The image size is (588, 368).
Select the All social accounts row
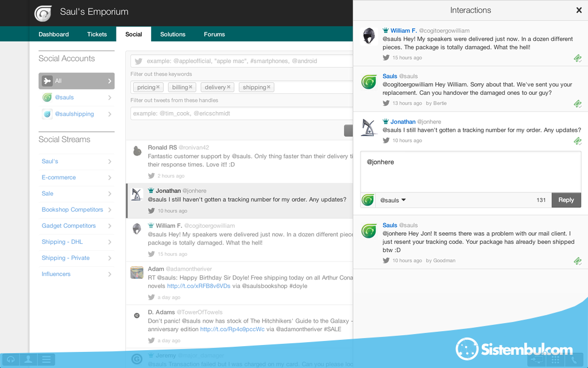click(76, 80)
